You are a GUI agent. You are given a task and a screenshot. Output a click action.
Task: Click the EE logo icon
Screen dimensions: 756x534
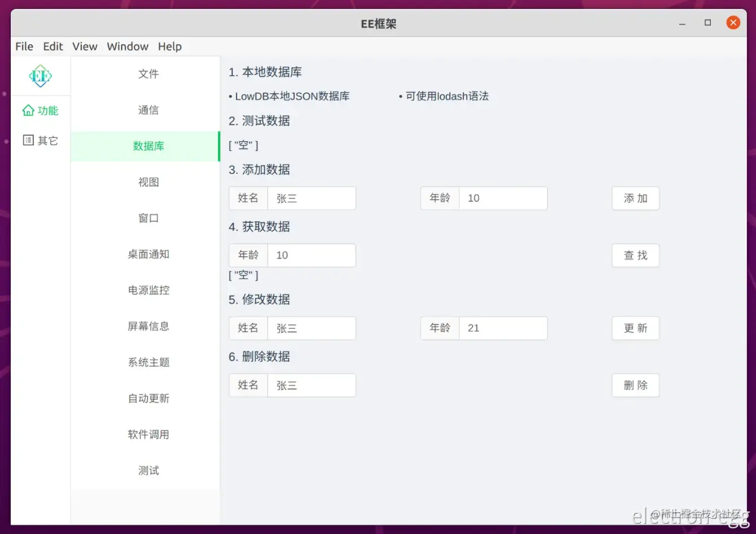coord(41,76)
